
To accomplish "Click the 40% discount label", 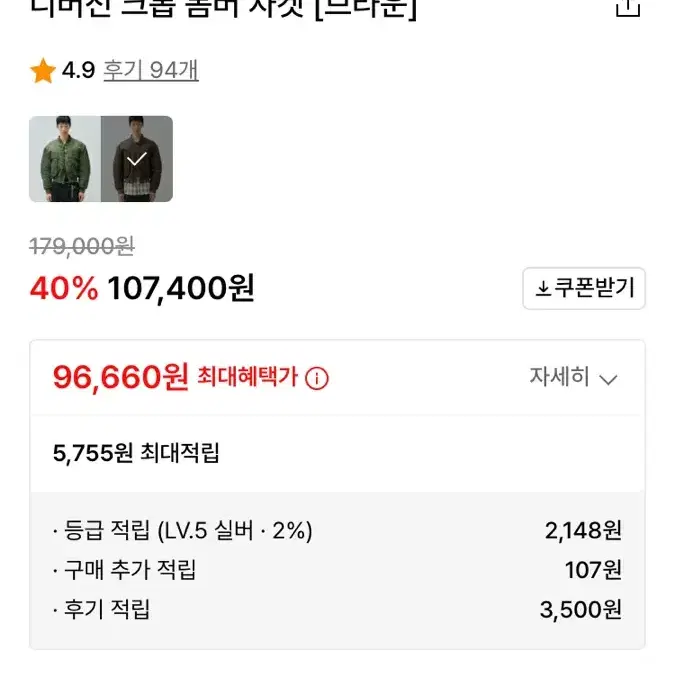I will (x=64, y=288).
